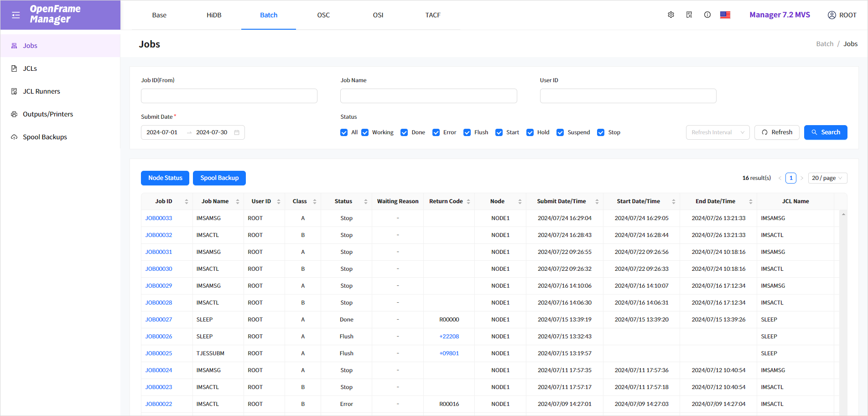
Task: Open job JOB00033 link
Action: 159,218
